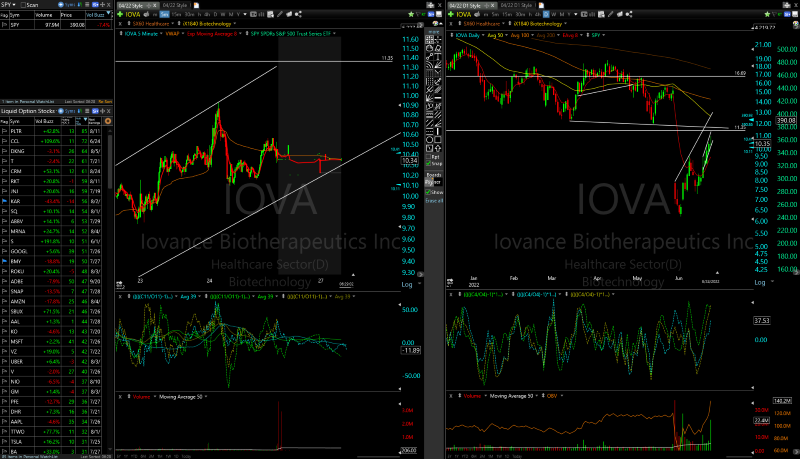Open the SPY watchlist name dropdown
This screenshot has width=800, height=459.
[14, 5]
